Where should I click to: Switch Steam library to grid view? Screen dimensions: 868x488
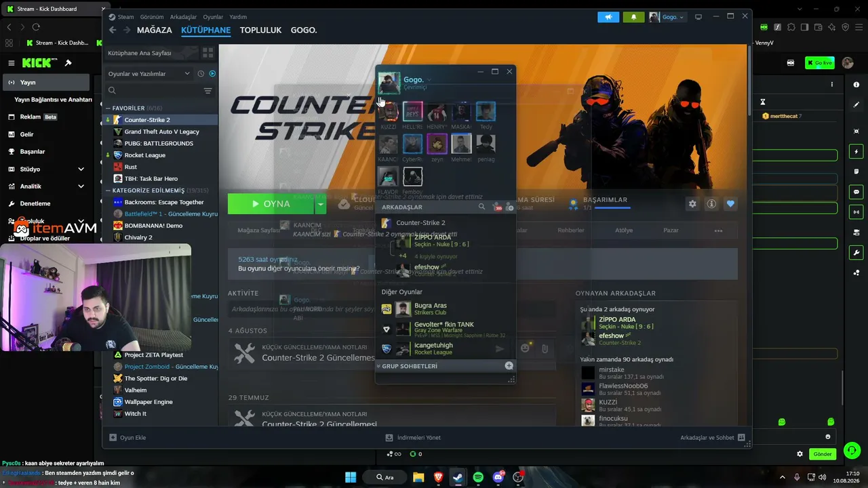click(x=208, y=53)
